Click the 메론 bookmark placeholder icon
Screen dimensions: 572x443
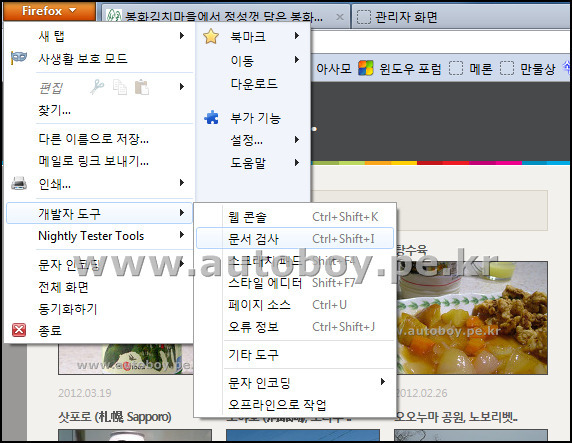[456, 68]
